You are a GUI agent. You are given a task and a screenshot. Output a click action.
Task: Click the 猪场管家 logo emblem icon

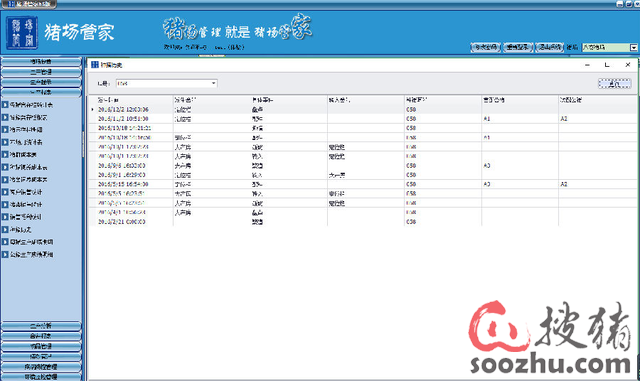(x=22, y=33)
